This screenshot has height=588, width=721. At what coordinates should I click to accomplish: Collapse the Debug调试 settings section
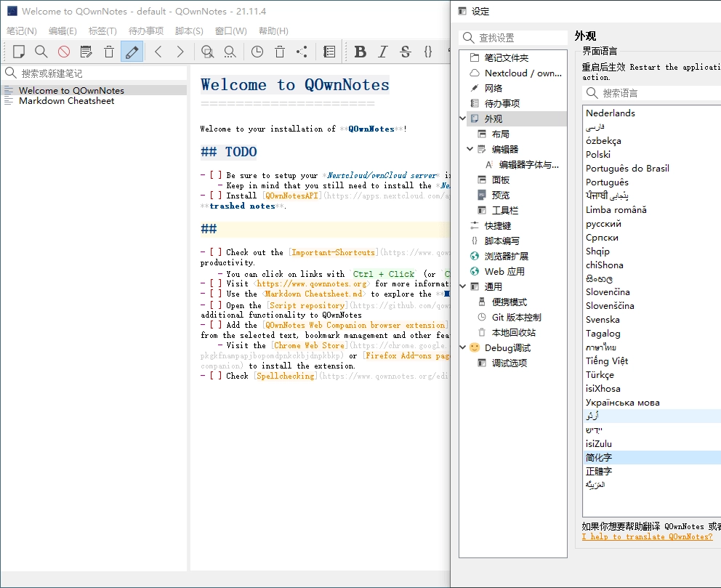pyautogui.click(x=463, y=347)
